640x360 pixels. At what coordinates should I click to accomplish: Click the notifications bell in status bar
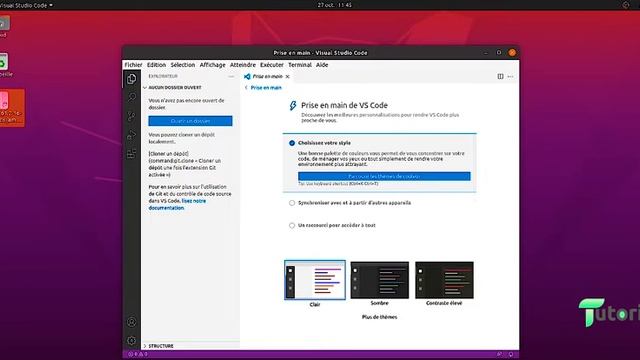tap(511, 354)
